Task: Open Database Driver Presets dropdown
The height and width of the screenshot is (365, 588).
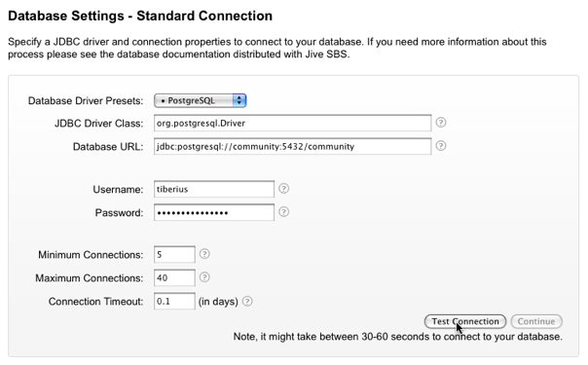Action: (200, 100)
